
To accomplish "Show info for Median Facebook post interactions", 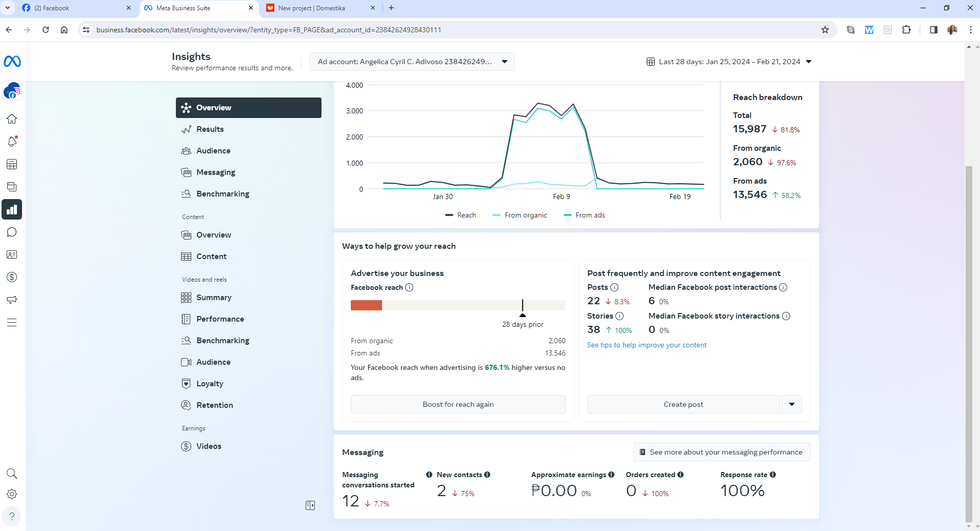I will pos(783,287).
